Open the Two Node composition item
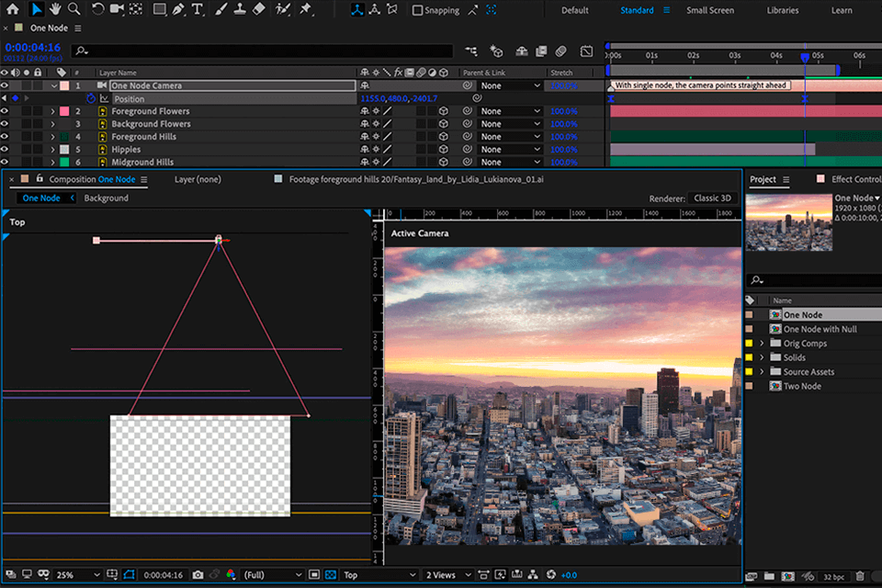 pos(801,386)
